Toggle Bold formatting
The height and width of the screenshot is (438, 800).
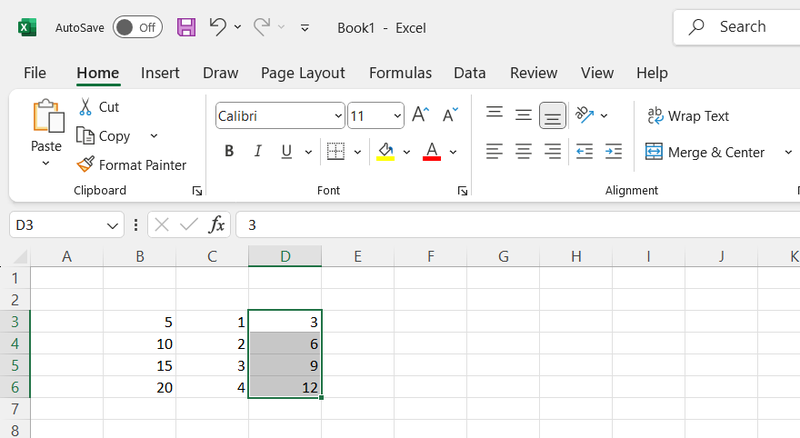229,151
